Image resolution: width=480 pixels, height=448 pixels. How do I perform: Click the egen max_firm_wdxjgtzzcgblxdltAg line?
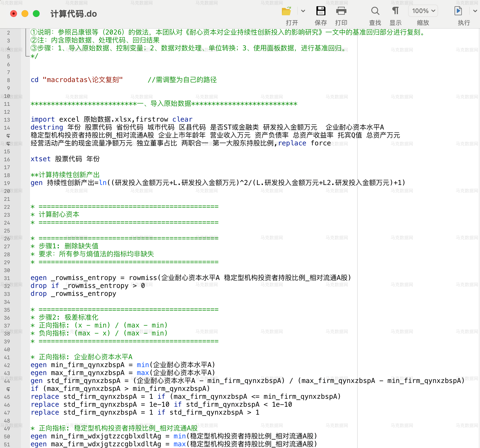tap(174, 444)
